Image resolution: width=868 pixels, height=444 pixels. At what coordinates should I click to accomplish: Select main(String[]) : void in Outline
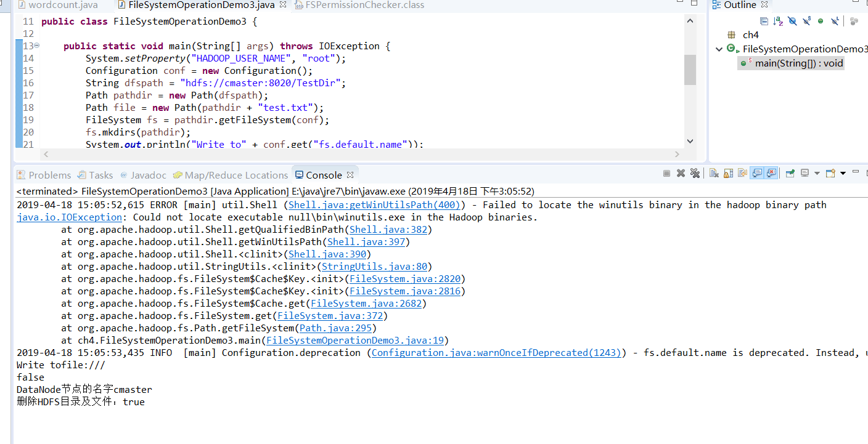pos(790,63)
